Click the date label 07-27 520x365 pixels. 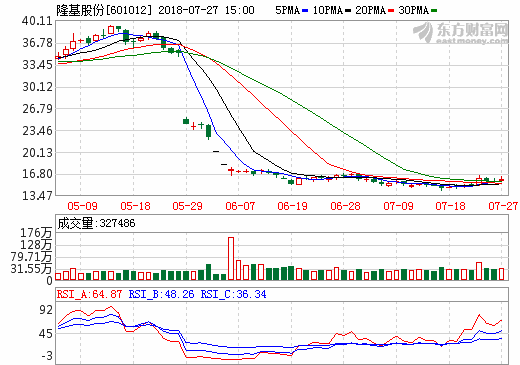503,206
